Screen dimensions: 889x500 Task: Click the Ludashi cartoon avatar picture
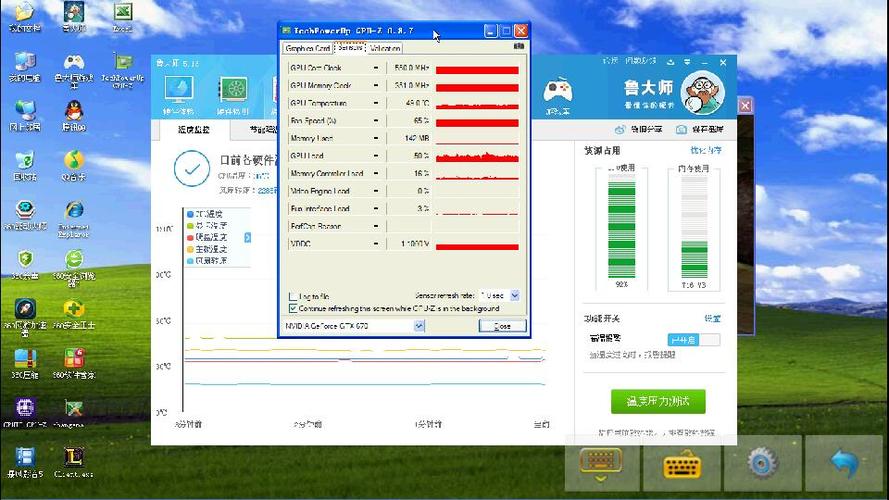[702, 92]
